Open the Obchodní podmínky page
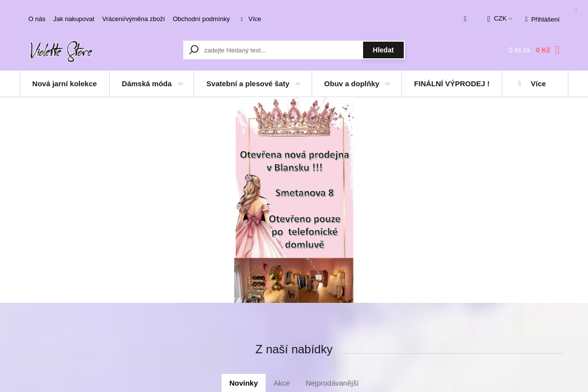This screenshot has height=392, width=588. 201,19
